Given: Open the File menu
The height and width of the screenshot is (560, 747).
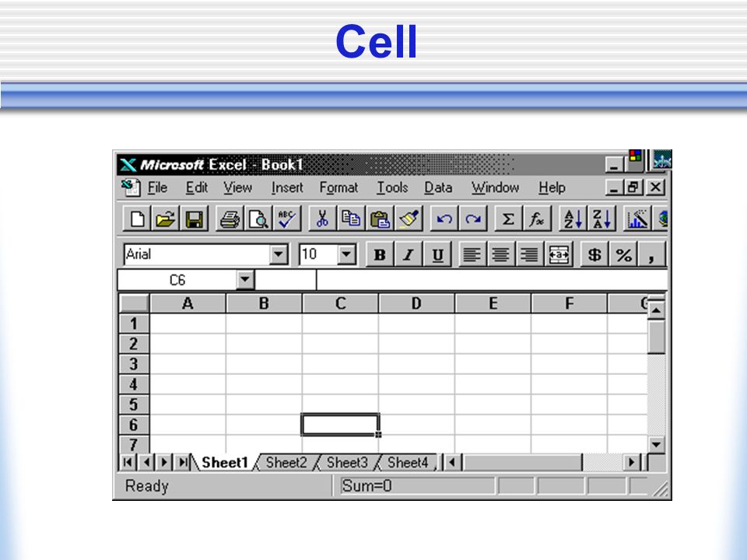Looking at the screenshot, I should pos(157,187).
